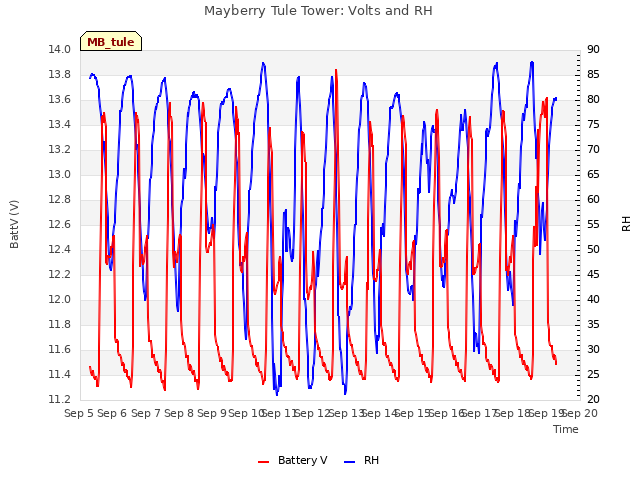Image resolution: width=640 pixels, height=480 pixels.
Task: Click the 65 right axis tick
Action: [x=593, y=175]
